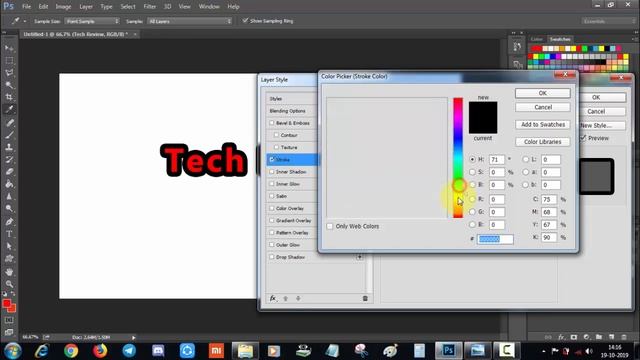Delete effect with Layer Style trash icon
The image size is (640, 360).
(365, 298)
